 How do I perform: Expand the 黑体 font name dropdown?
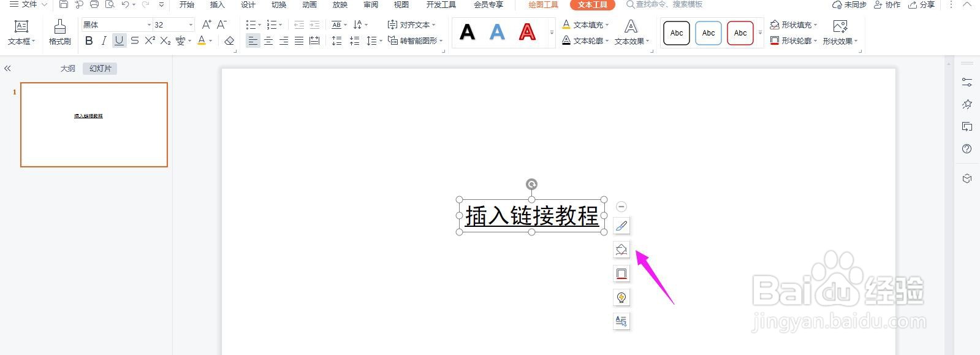pos(149,25)
